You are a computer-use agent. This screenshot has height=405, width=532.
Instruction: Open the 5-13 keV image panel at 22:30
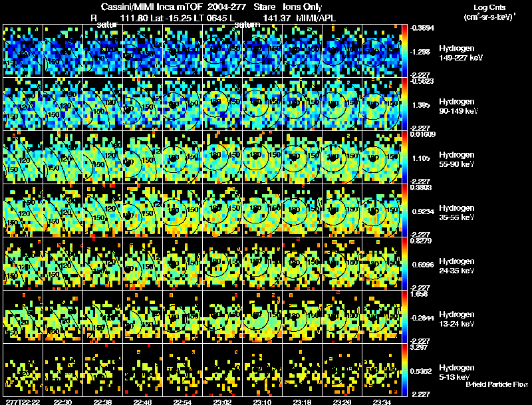pyautogui.click(x=63, y=370)
